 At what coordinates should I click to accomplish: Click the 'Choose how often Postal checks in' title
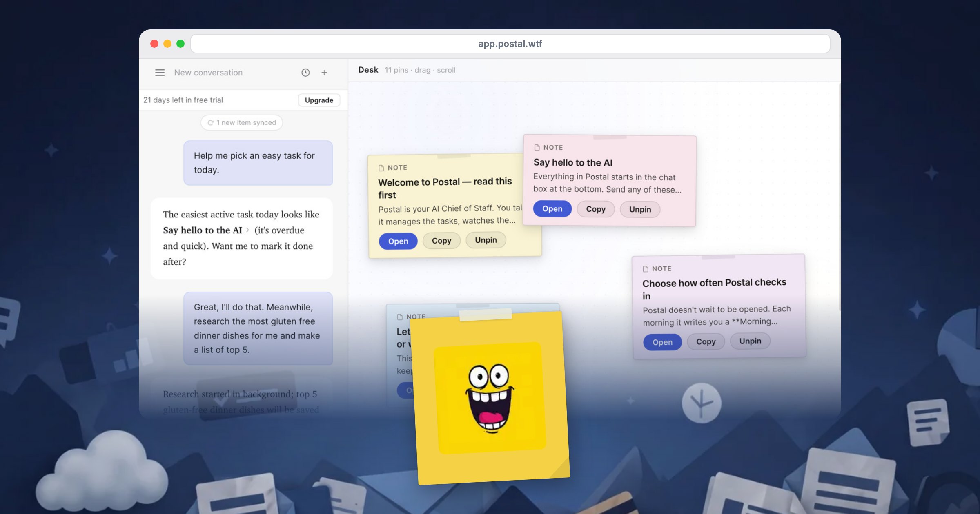coord(714,289)
